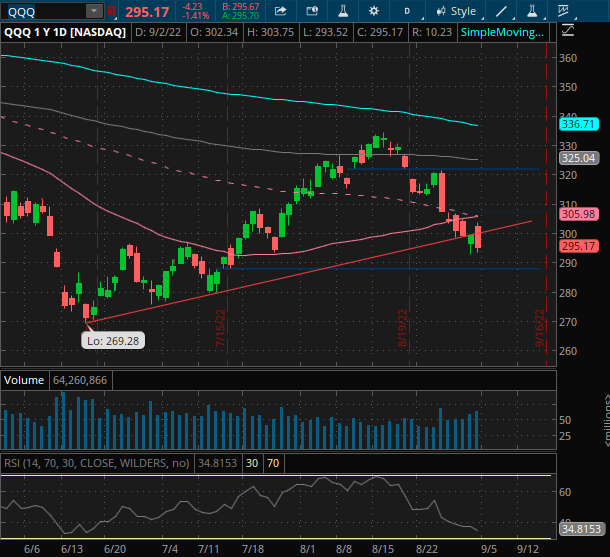Click the SimpleMoving... study label

tap(502, 32)
